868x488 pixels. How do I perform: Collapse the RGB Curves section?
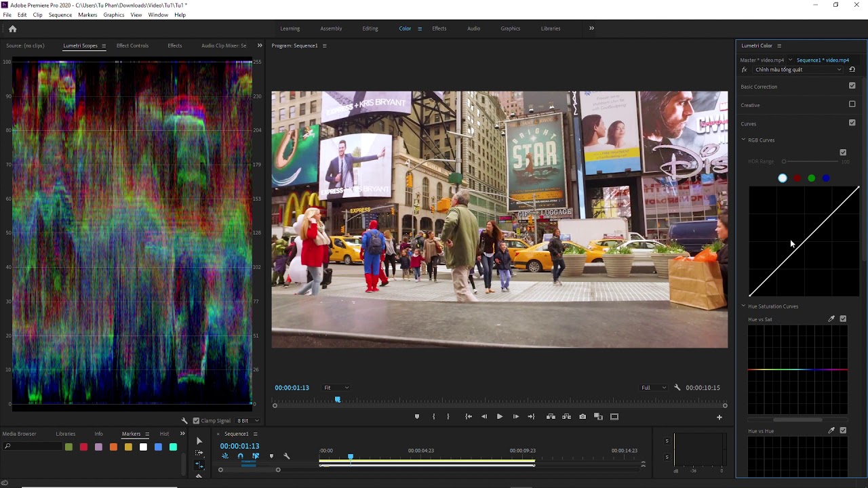tap(743, 140)
